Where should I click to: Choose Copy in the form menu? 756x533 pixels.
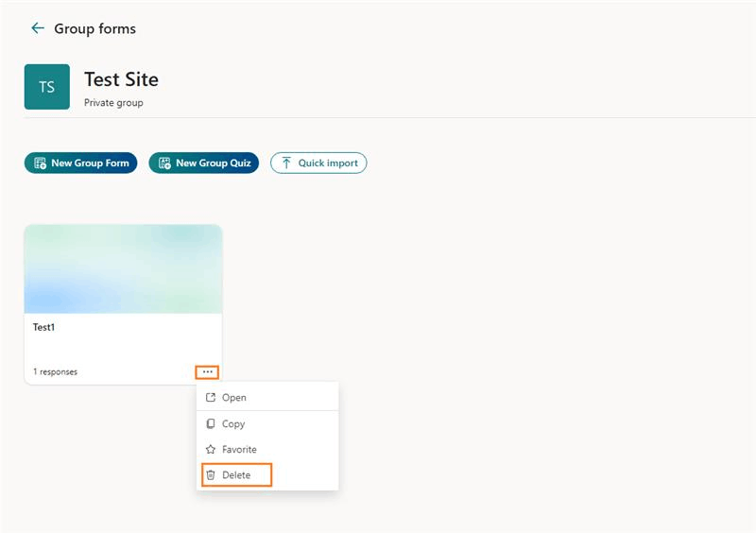coord(267,423)
